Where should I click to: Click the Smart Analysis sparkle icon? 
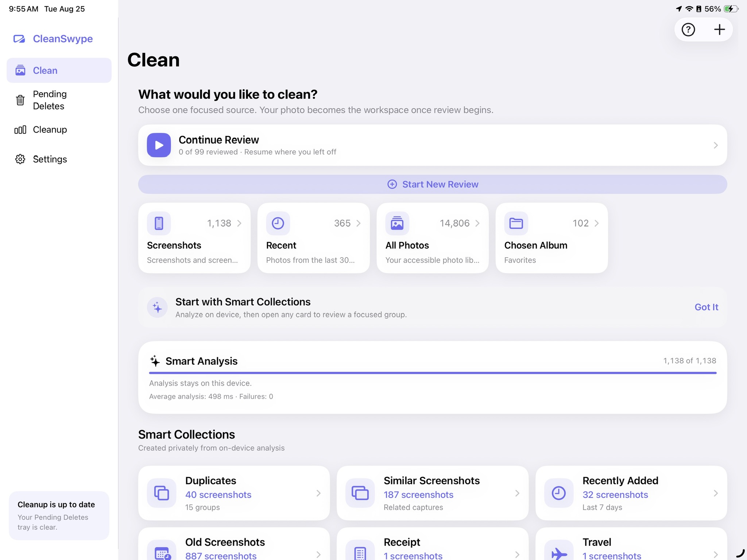[x=155, y=361]
